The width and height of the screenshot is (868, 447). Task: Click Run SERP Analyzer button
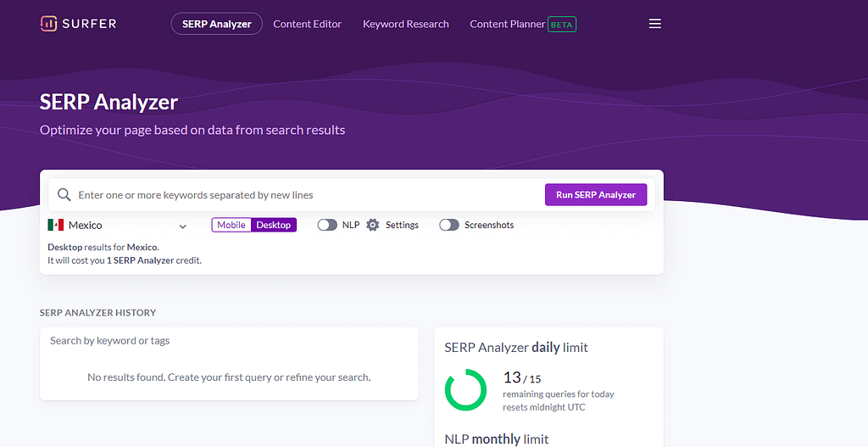tap(596, 194)
